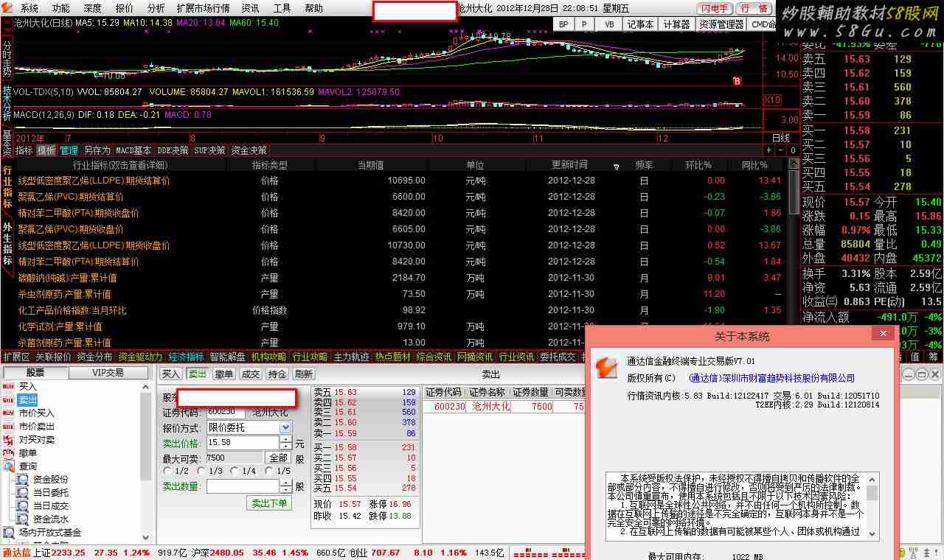Click the Tongdaxin logo in the About dialog
944x560 pixels.
(606, 367)
